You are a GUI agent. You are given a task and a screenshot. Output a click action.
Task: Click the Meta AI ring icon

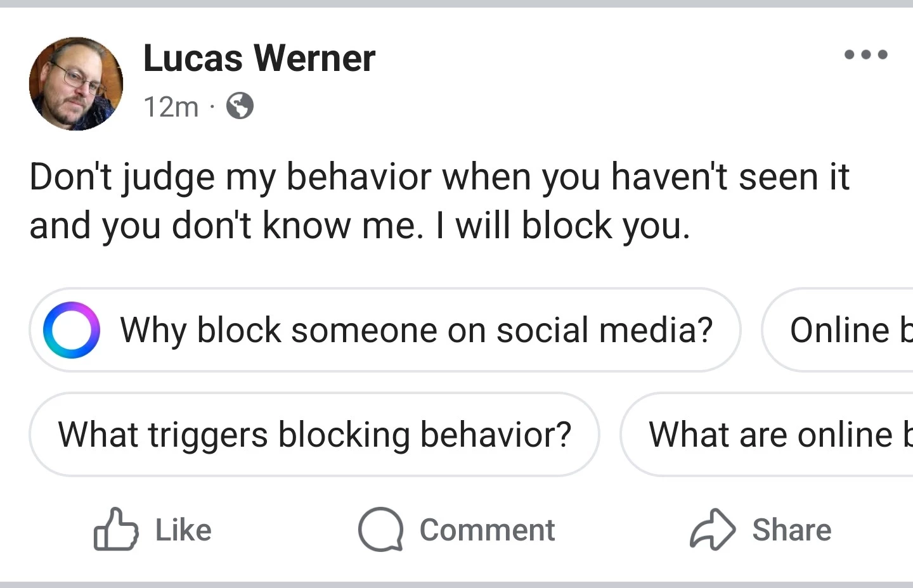click(71, 330)
